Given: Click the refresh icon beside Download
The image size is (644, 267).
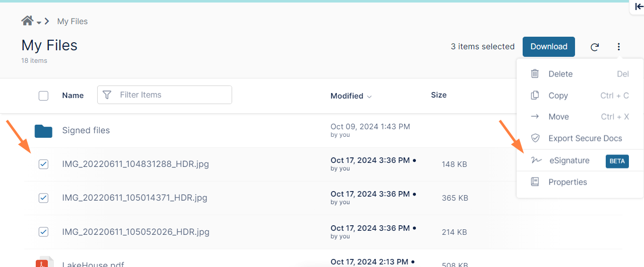Looking at the screenshot, I should click(x=595, y=47).
